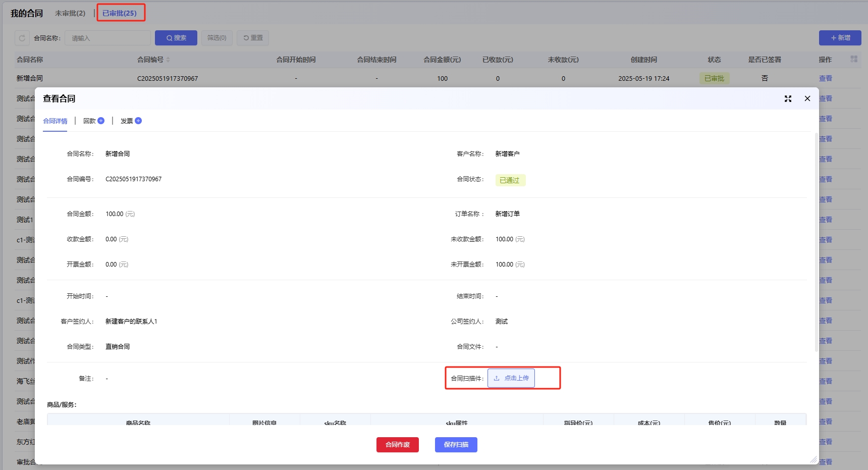Expand the 筛选(0) filter panel
Screen dimensions: 868x470
pyautogui.click(x=217, y=38)
